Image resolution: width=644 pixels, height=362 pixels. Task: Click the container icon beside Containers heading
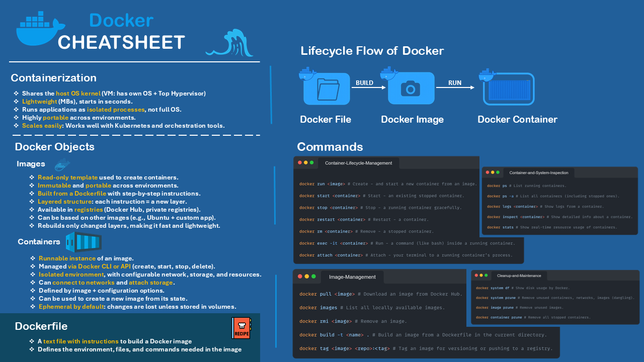coord(83,242)
